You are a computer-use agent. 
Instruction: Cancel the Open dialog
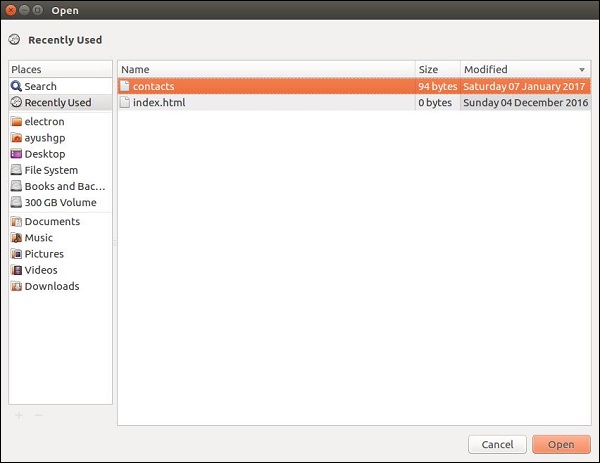tap(497, 444)
